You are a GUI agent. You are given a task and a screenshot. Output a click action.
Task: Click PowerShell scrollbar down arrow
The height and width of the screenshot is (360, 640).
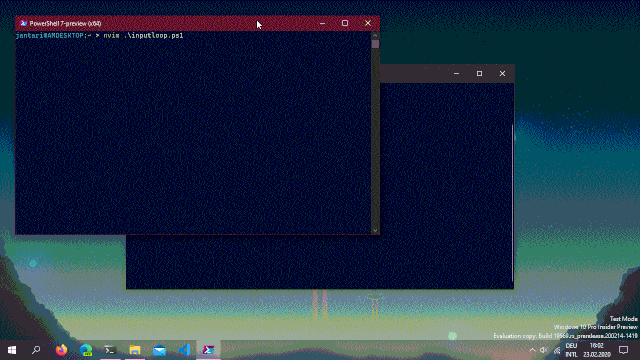point(375,231)
